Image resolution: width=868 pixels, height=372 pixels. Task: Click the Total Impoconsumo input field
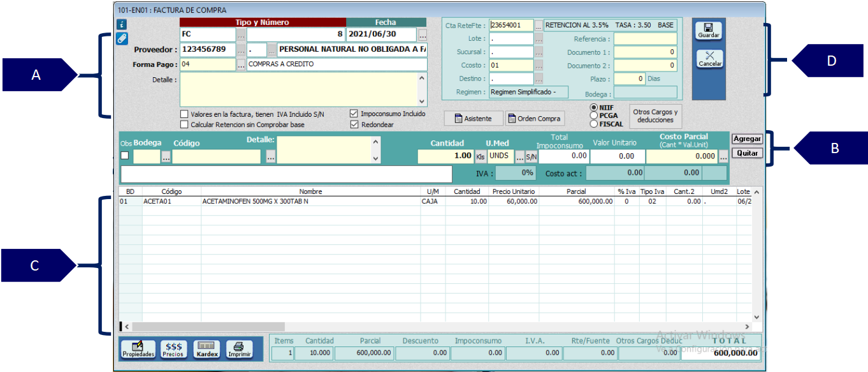tap(564, 156)
